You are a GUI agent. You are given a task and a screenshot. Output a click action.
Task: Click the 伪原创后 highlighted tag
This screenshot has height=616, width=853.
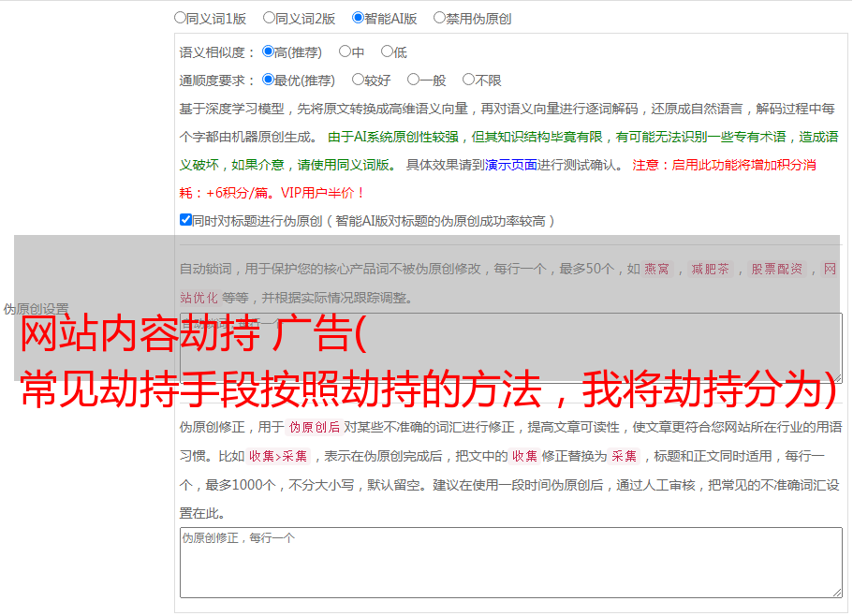pyautogui.click(x=315, y=427)
